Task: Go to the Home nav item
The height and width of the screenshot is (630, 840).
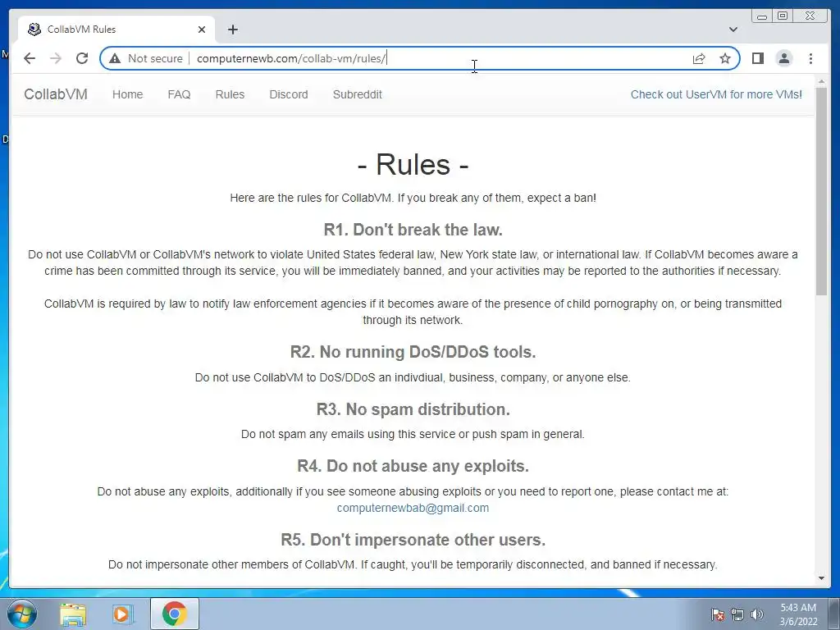Action: click(127, 94)
